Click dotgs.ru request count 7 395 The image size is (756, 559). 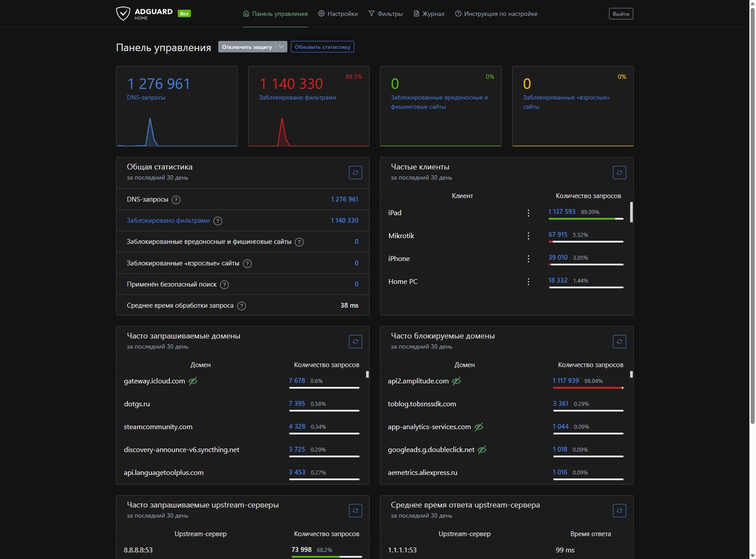(297, 404)
